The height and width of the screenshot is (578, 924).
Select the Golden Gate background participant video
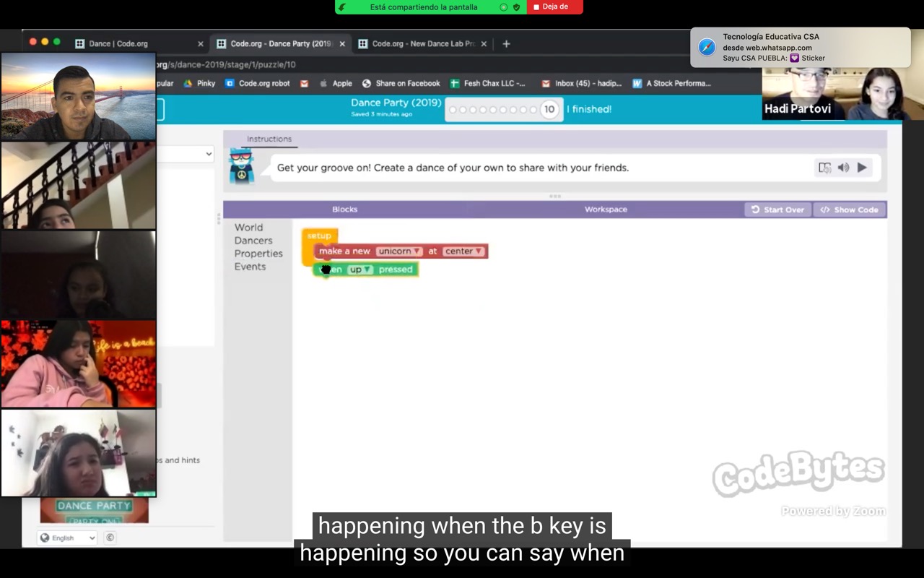(79, 96)
